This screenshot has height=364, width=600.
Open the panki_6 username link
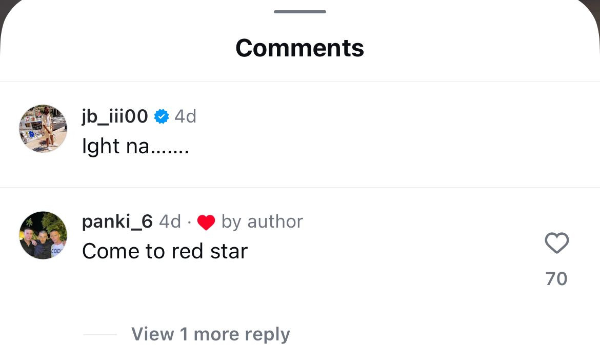click(x=117, y=221)
